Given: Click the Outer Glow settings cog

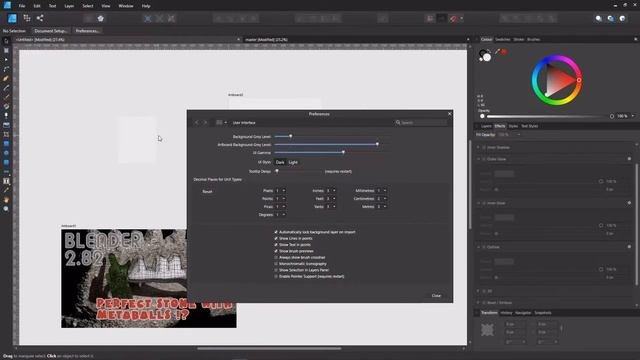Looking at the screenshot, I should (629, 159).
